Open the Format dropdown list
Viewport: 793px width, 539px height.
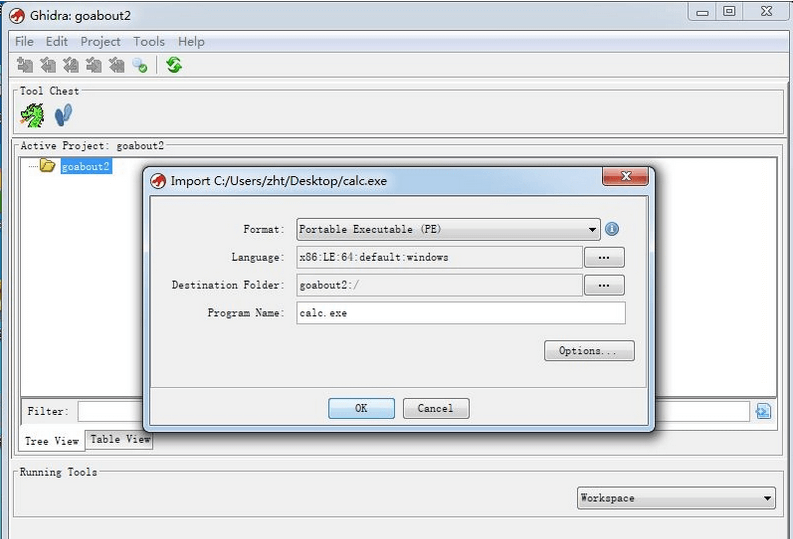tap(592, 229)
